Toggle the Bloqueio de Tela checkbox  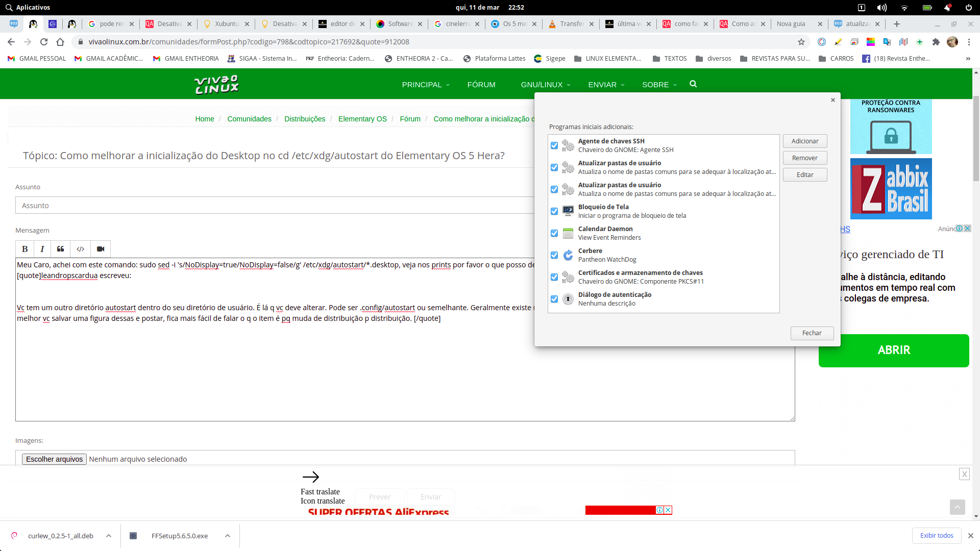click(554, 211)
